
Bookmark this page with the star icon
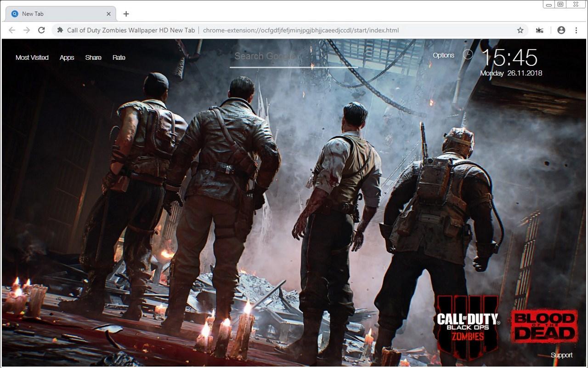(520, 30)
